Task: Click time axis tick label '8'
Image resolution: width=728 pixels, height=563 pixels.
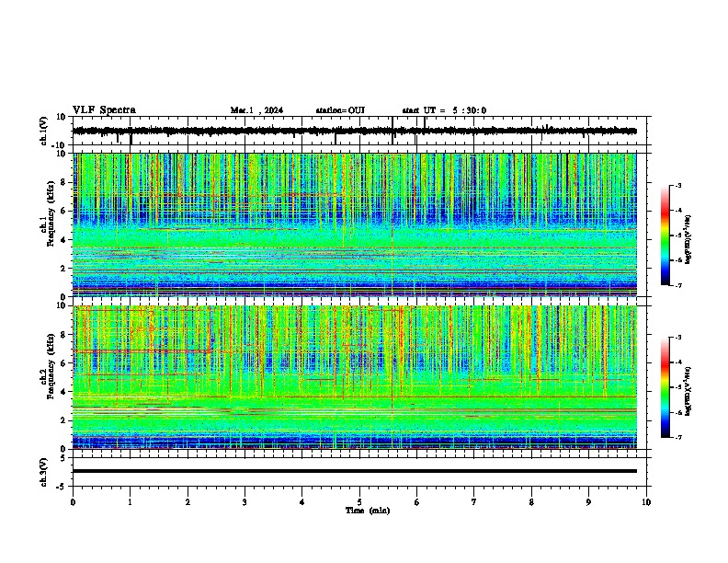Action: tap(531, 502)
